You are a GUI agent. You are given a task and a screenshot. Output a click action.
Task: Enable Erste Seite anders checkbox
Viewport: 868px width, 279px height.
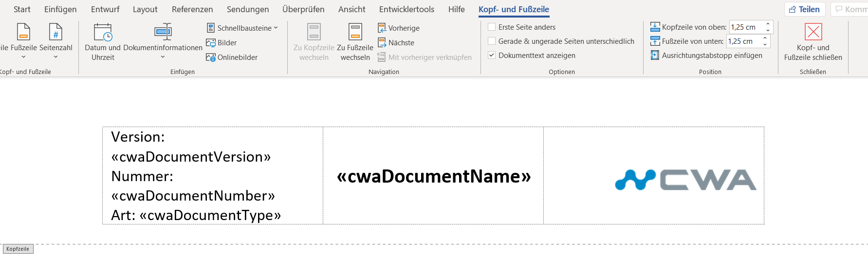click(x=492, y=27)
